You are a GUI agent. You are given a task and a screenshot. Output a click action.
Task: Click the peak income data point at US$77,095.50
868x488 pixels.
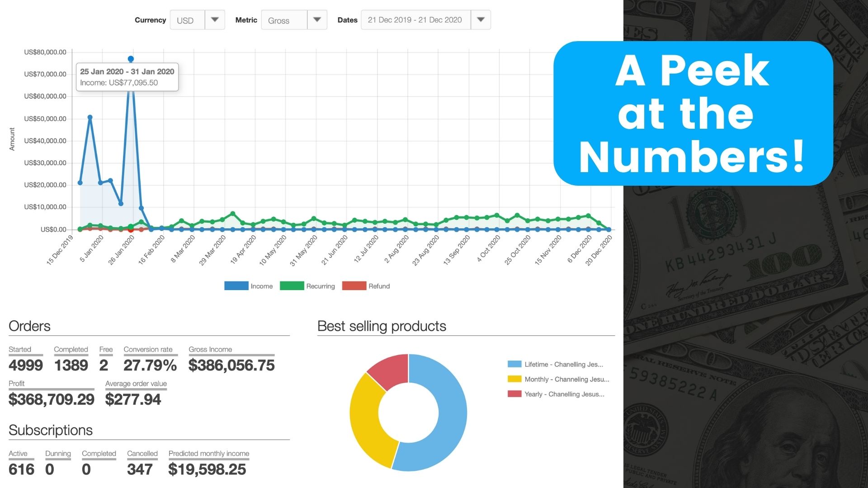[131, 59]
